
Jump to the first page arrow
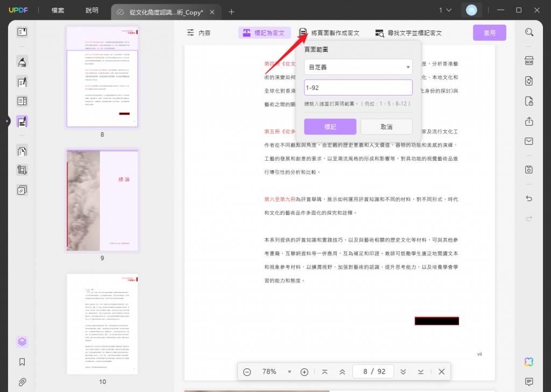coord(324,372)
